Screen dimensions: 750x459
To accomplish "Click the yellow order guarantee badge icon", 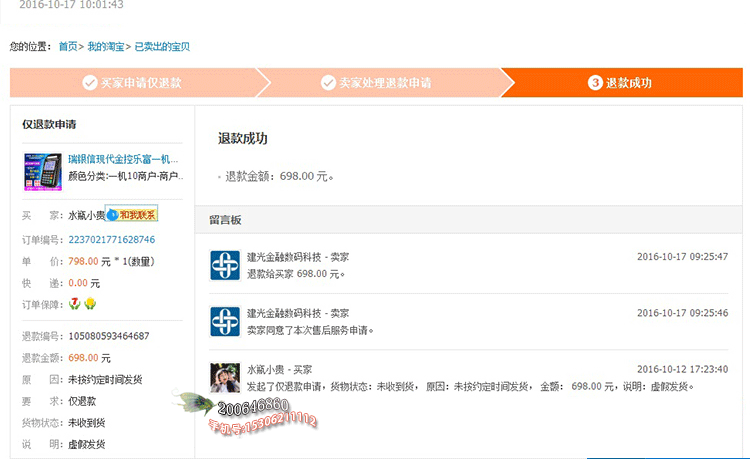I will pos(90,304).
